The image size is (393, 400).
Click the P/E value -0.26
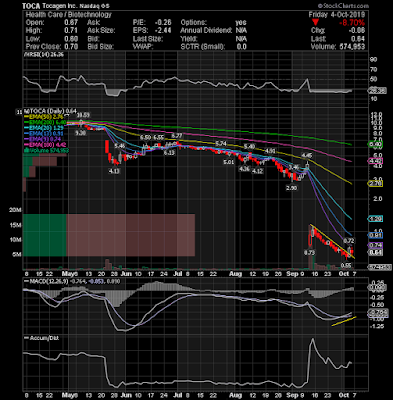tap(163, 23)
